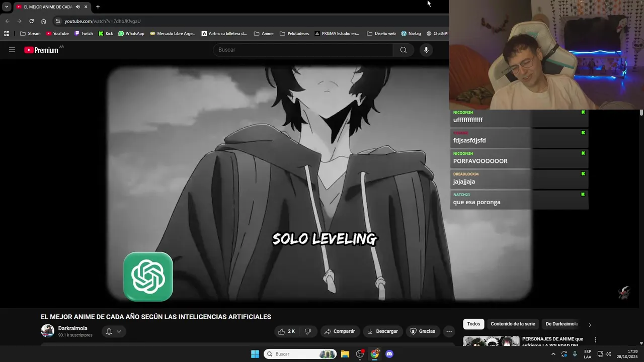644x362 pixels.
Task: Expand the Pelotudeces bookmarks folder
Action: [x=294, y=34]
